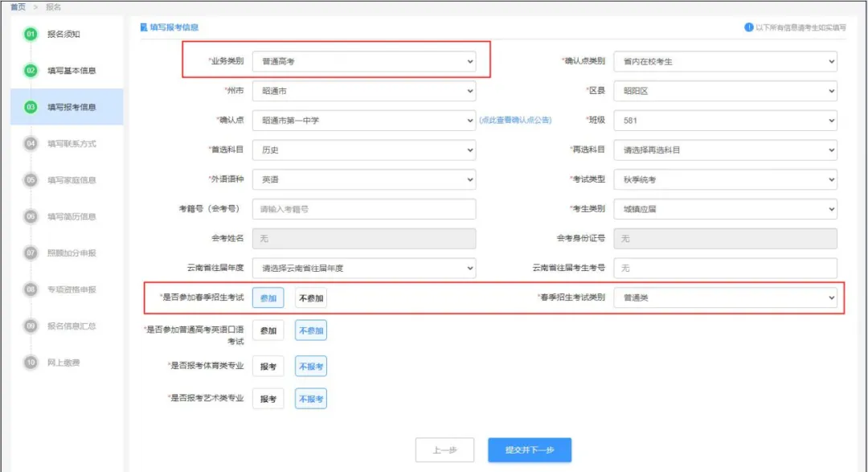Expand the 区县 dropdown showing 昭阳区
The width and height of the screenshot is (868, 472).
click(725, 91)
